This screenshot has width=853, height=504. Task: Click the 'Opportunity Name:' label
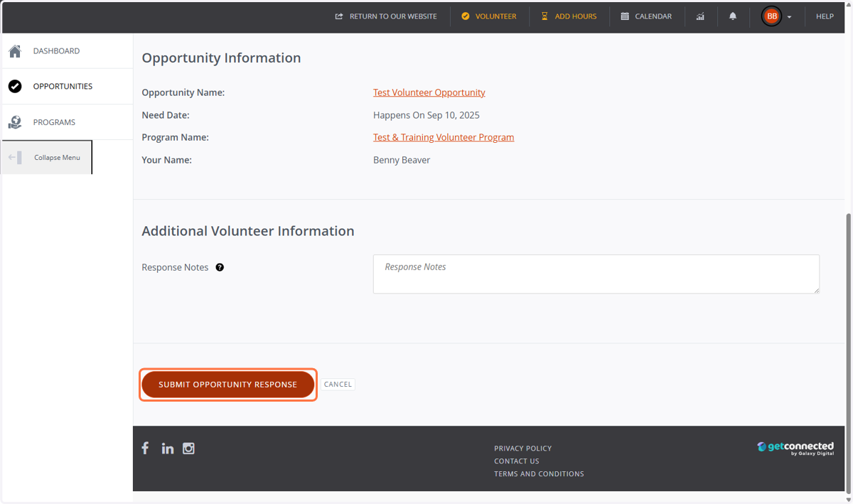(x=183, y=92)
